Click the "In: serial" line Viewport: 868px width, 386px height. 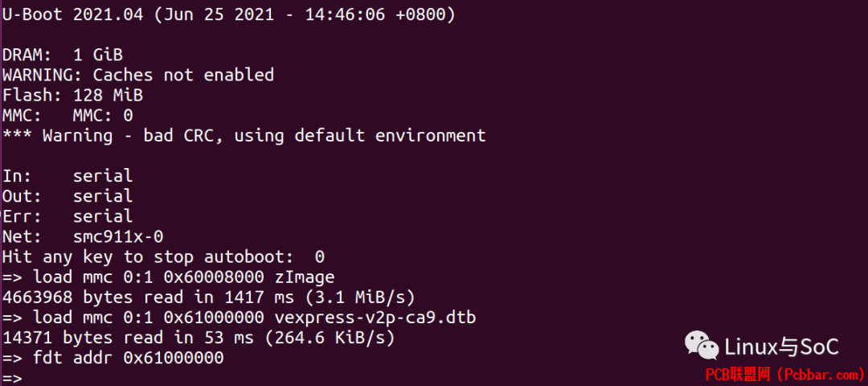68,176
